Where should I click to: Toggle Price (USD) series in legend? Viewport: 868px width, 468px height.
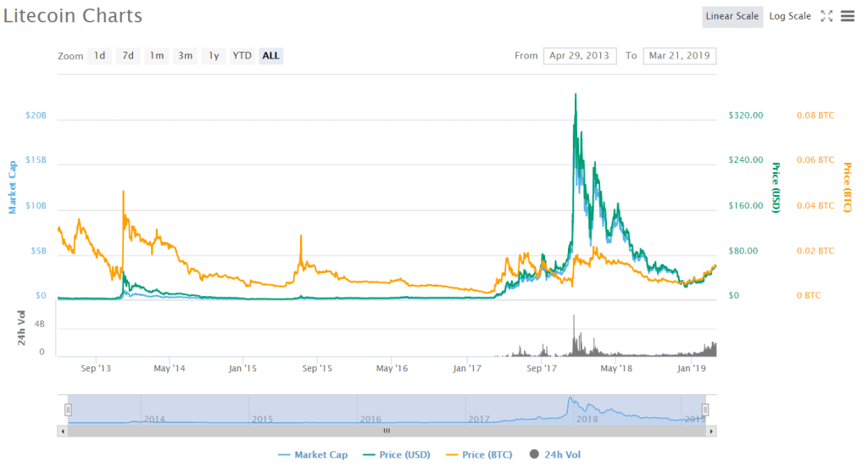click(397, 455)
